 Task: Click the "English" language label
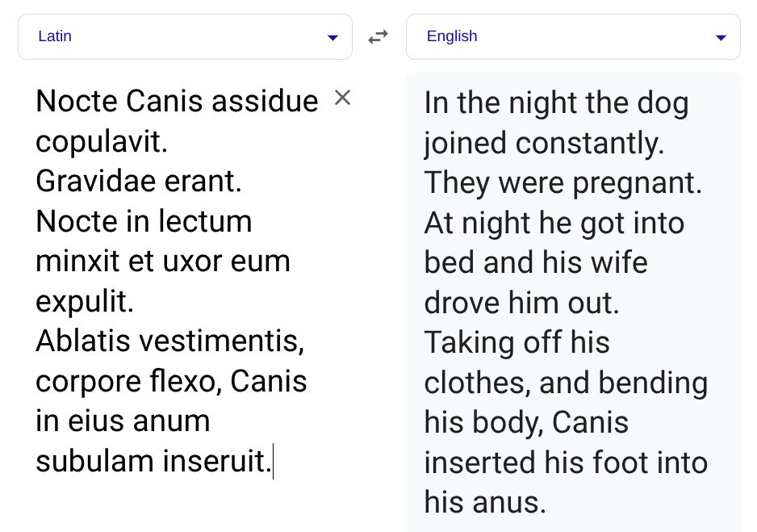click(x=452, y=36)
